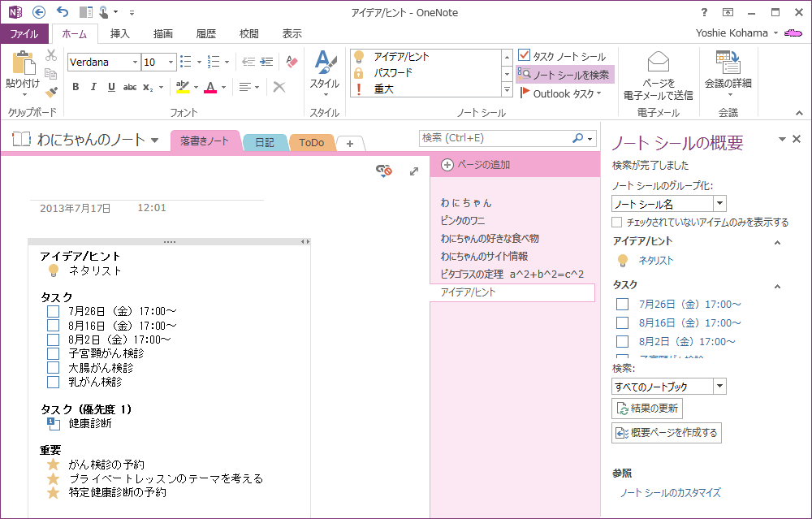Decrease the indent level
The height and width of the screenshot is (519, 812).
pos(248,62)
